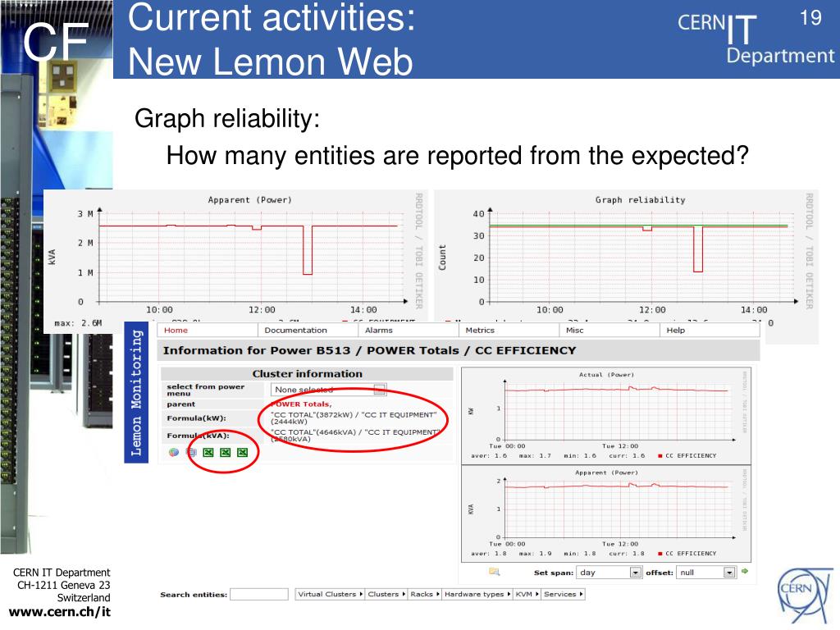The image size is (840, 630).
Task: Open the Help tab
Action: coord(710,330)
